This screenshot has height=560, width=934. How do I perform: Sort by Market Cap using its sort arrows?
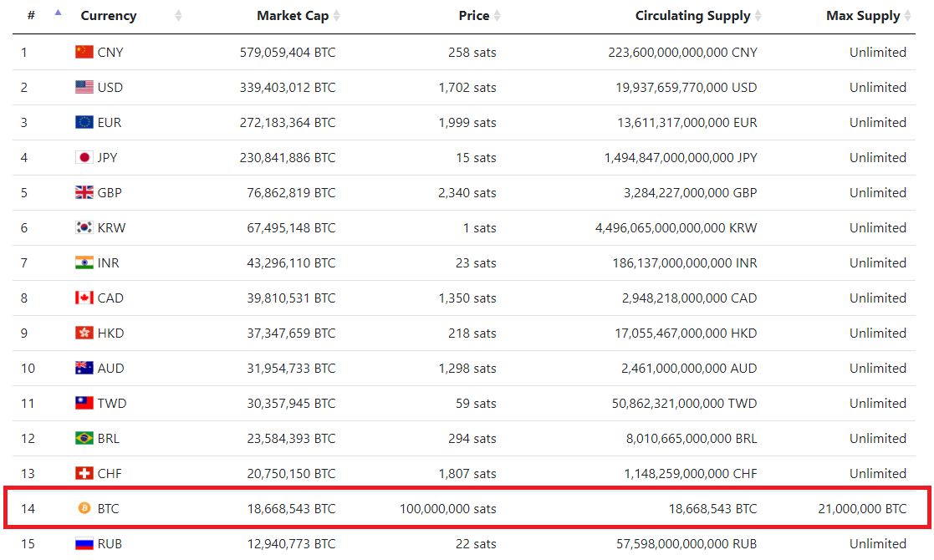coord(336,16)
